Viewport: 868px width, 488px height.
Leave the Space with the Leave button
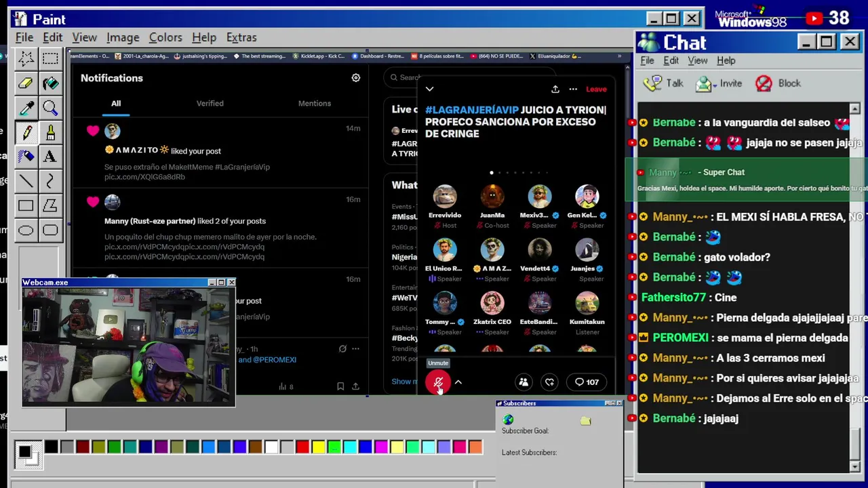[596, 89]
